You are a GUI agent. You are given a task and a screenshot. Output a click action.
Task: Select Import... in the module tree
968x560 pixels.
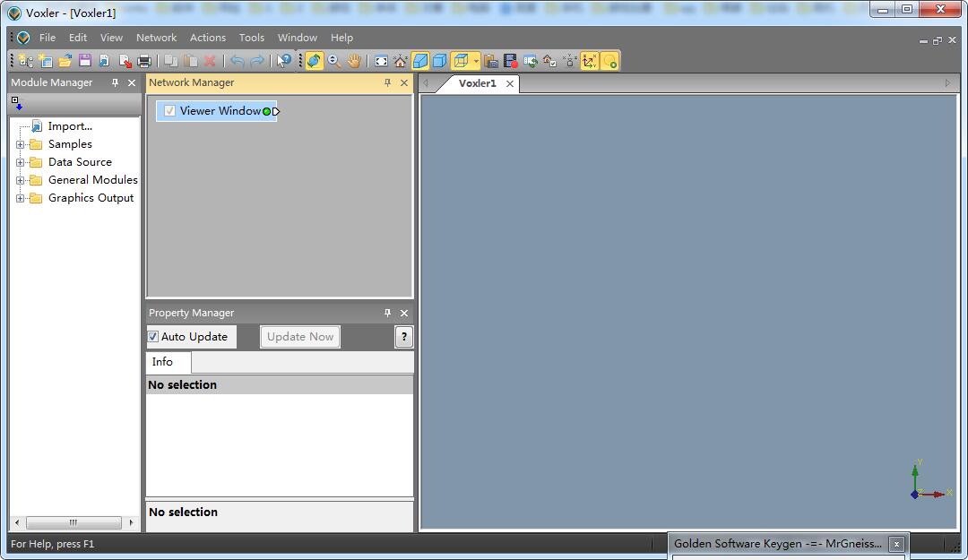tap(70, 126)
